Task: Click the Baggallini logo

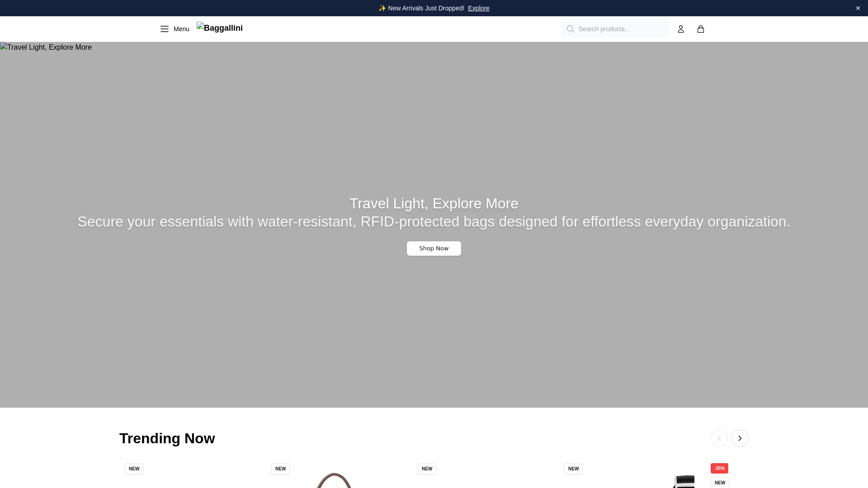Action: click(220, 28)
